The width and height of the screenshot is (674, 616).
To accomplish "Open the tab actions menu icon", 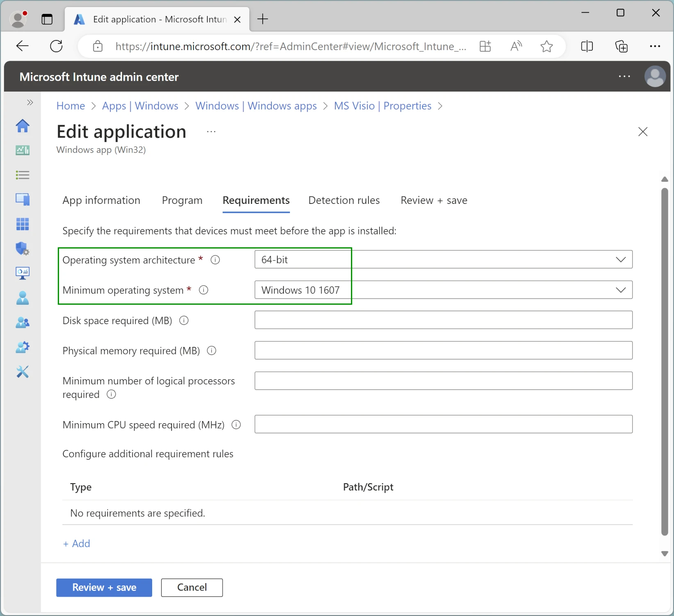I will coord(47,19).
